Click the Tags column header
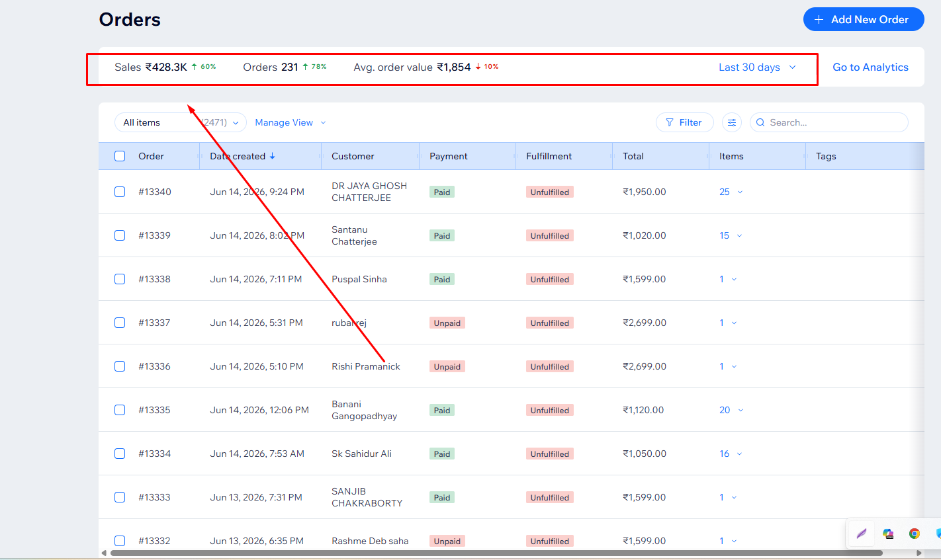The width and height of the screenshot is (941, 560). (826, 156)
